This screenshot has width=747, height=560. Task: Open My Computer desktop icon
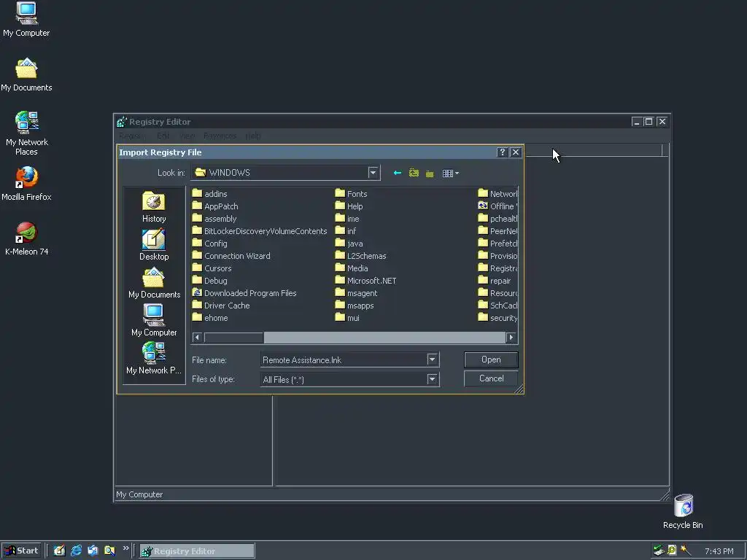pos(26,20)
